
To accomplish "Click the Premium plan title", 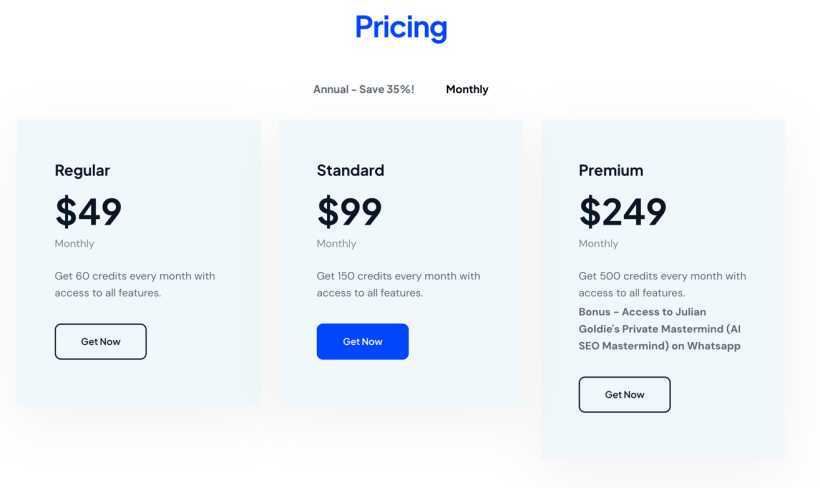I will pyautogui.click(x=610, y=170).
